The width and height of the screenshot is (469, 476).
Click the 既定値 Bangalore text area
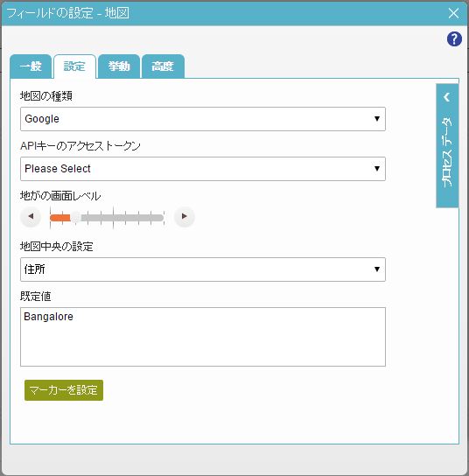coord(203,337)
